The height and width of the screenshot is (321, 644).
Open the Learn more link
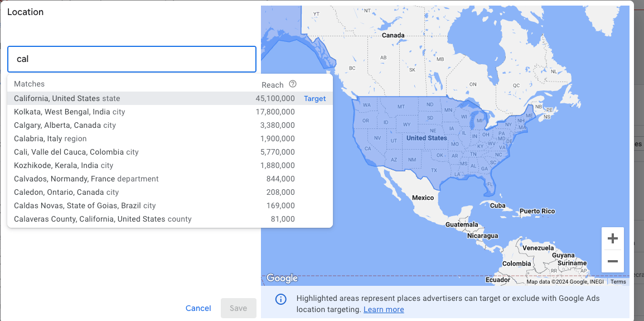click(384, 309)
